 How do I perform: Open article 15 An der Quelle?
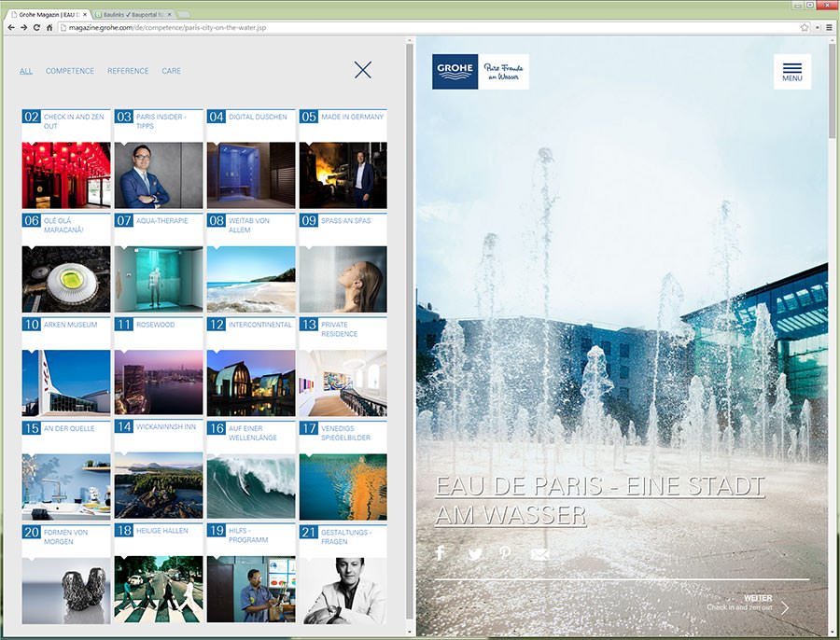66,470
